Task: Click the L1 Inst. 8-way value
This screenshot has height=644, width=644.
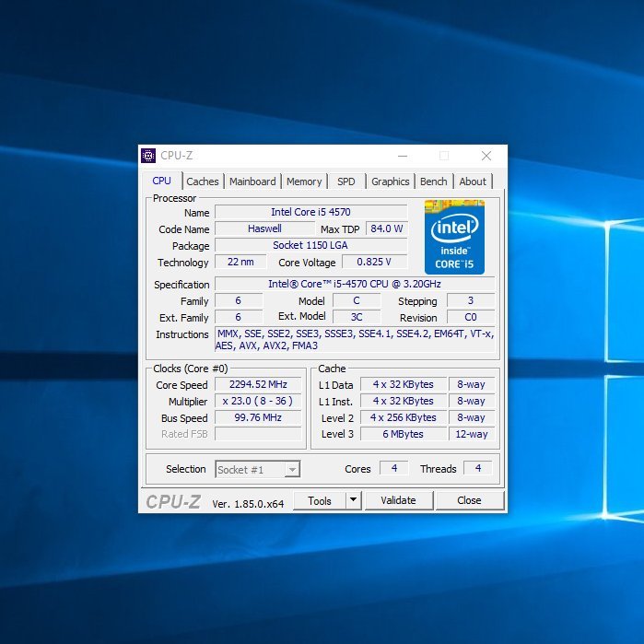Action: coord(472,401)
